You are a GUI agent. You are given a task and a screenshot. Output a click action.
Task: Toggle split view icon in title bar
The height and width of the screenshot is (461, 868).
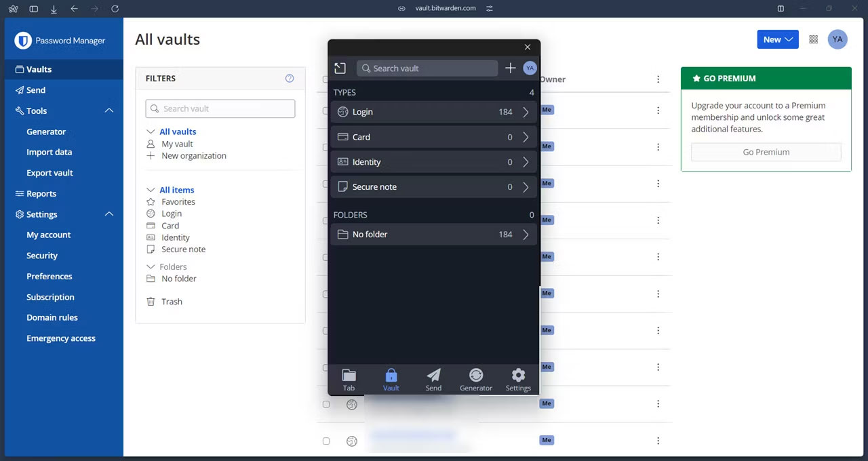point(781,9)
